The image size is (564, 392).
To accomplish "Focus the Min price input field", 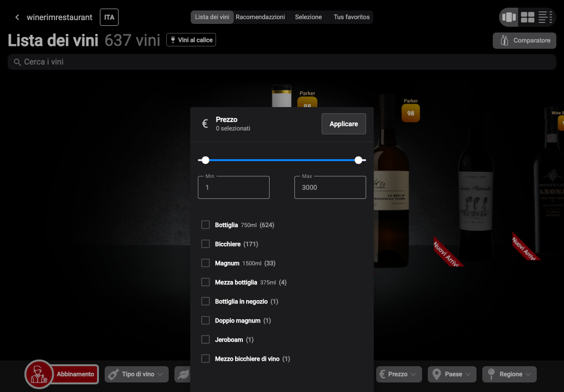I will tap(233, 187).
